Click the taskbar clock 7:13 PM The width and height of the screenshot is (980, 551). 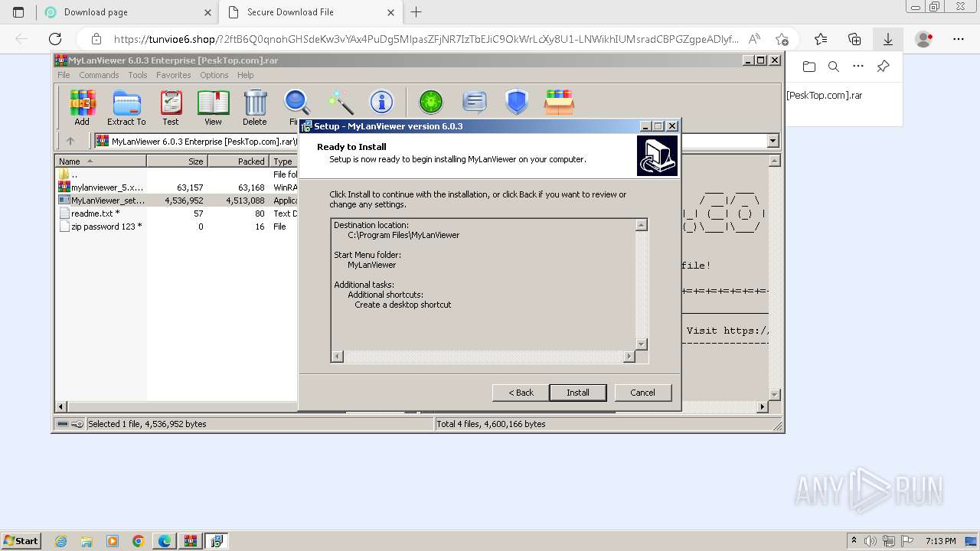tap(940, 541)
